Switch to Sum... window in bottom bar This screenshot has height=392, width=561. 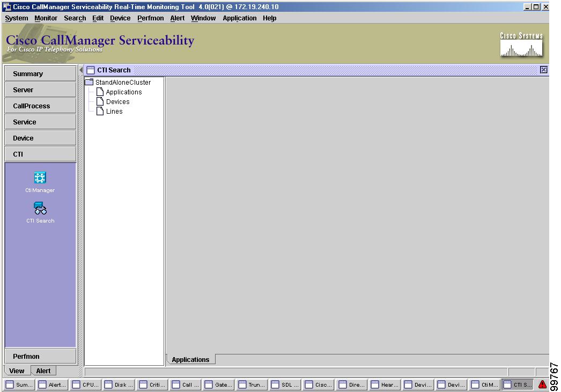pyautogui.click(x=19, y=385)
